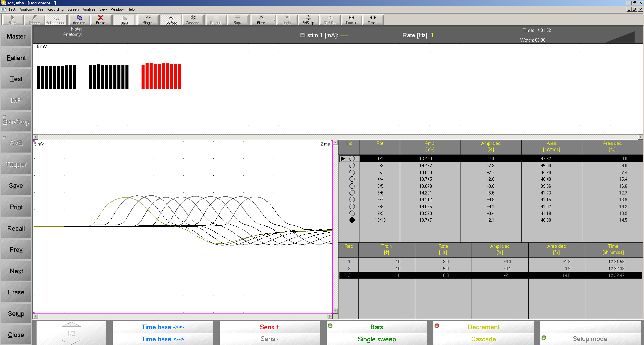Toggle the Decrement softkey
Screen dimensions: 644x345
tap(483, 327)
